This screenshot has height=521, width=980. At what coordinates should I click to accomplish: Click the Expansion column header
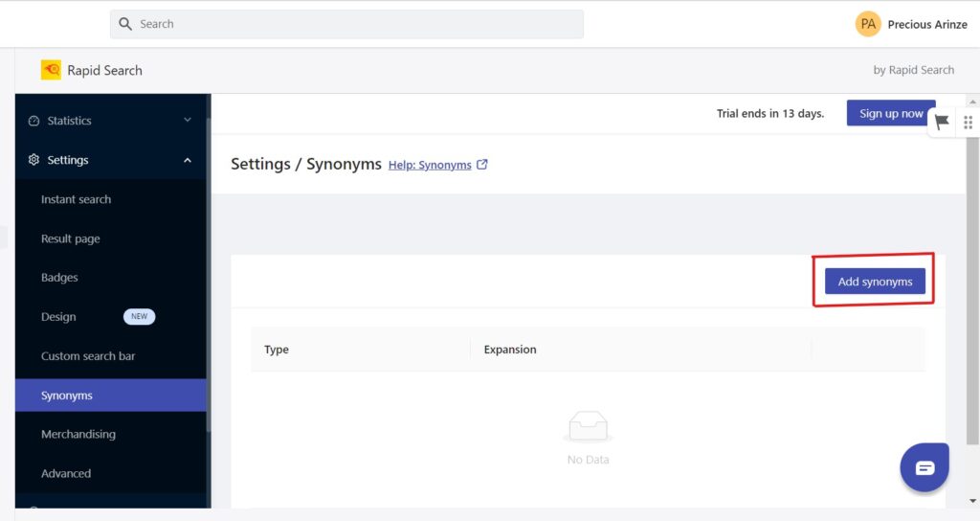(x=510, y=350)
